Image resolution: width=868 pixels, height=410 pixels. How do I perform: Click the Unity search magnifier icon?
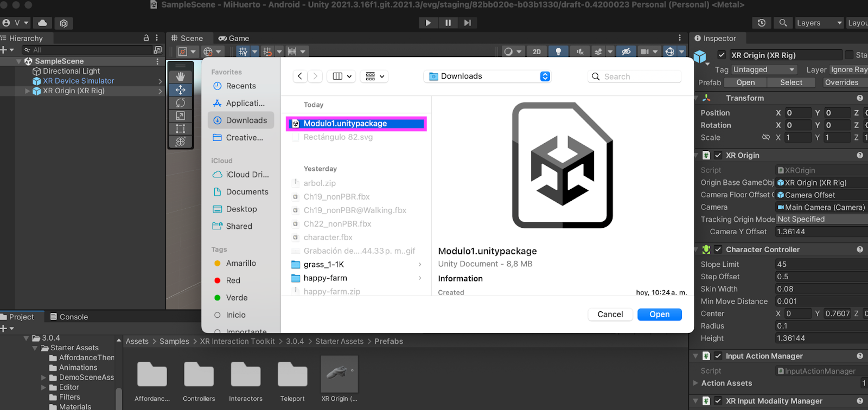coord(783,23)
